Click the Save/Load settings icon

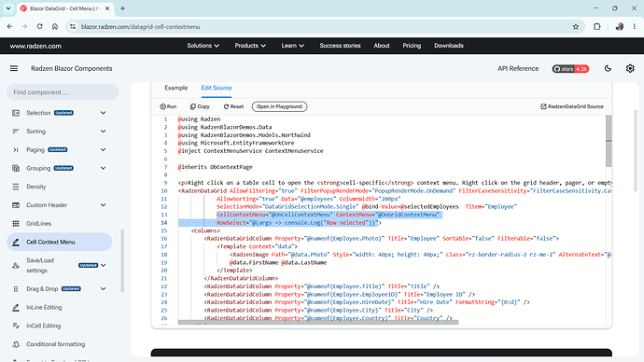pos(16,266)
